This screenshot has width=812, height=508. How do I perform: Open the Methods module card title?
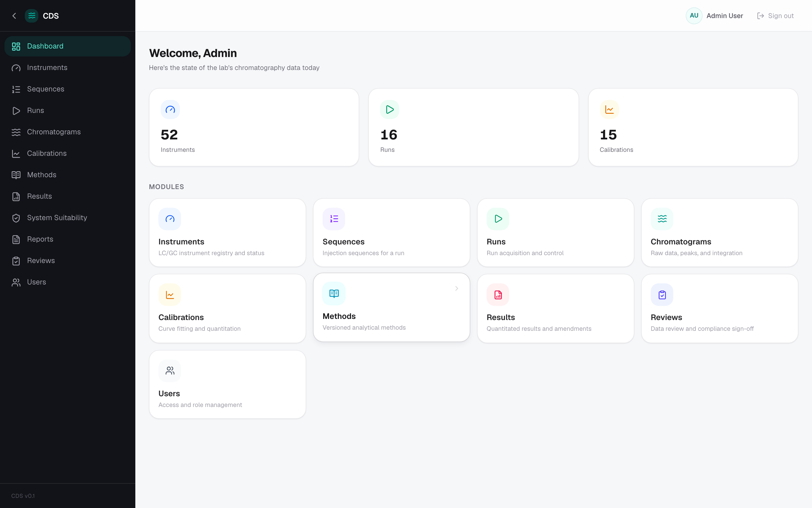339,316
